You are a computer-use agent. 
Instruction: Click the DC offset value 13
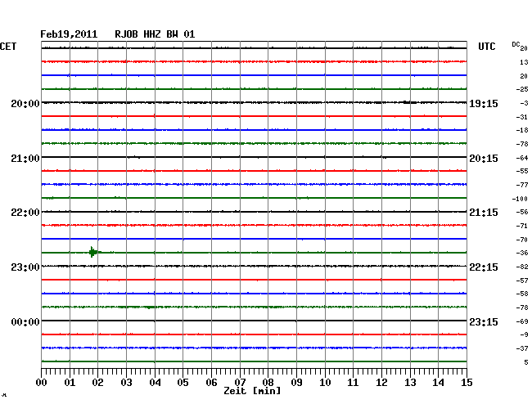tap(524, 62)
